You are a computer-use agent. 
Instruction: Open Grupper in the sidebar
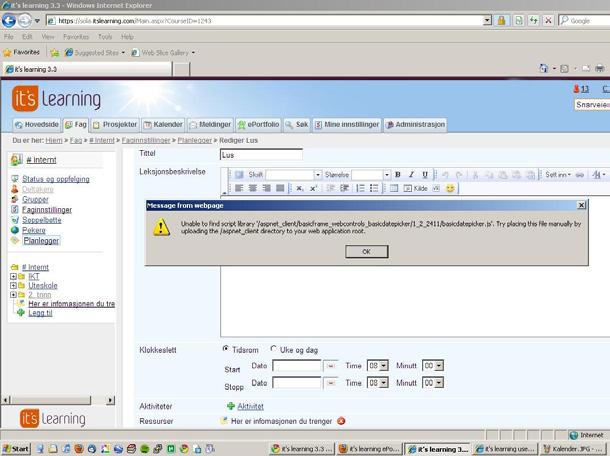pyautogui.click(x=35, y=199)
